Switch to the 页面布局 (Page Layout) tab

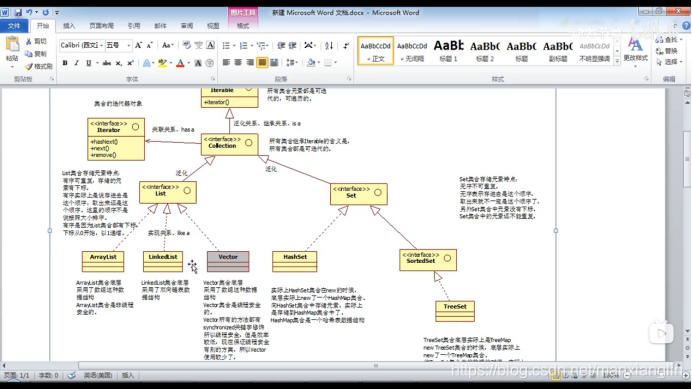[x=101, y=26]
